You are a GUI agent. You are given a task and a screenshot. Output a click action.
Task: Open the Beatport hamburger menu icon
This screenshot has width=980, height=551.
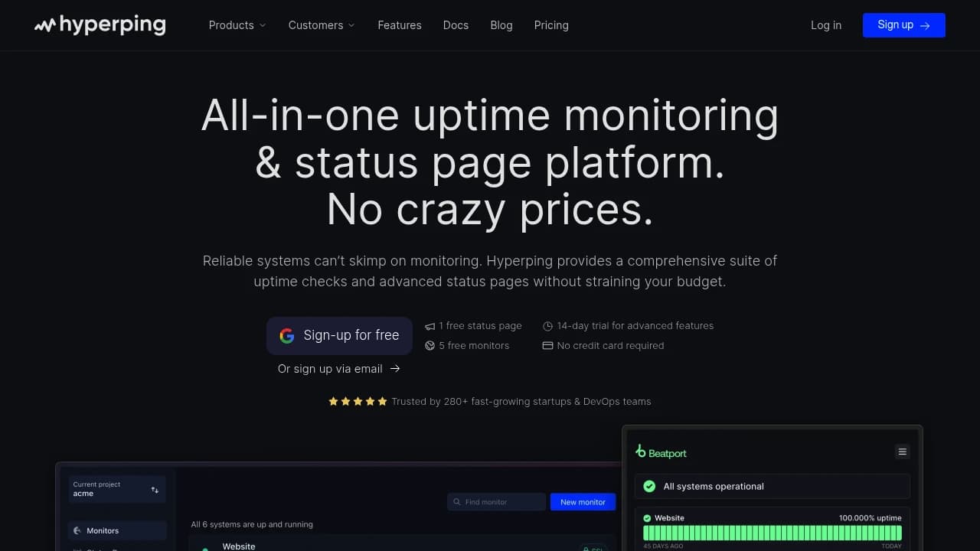[x=902, y=452]
